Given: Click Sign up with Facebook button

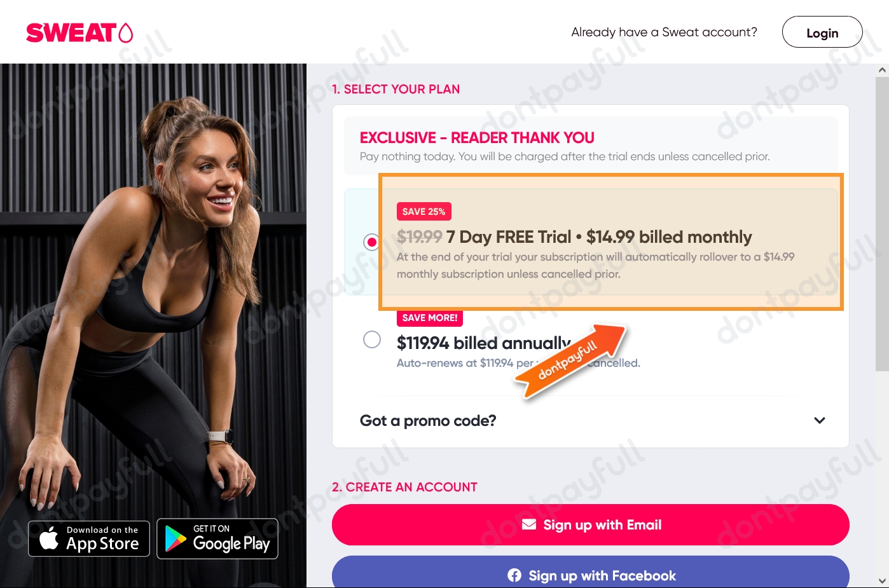Looking at the screenshot, I should 591,572.
